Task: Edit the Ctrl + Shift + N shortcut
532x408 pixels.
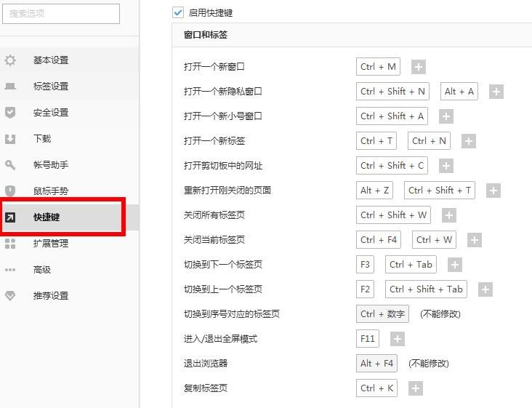Action: pyautogui.click(x=392, y=92)
